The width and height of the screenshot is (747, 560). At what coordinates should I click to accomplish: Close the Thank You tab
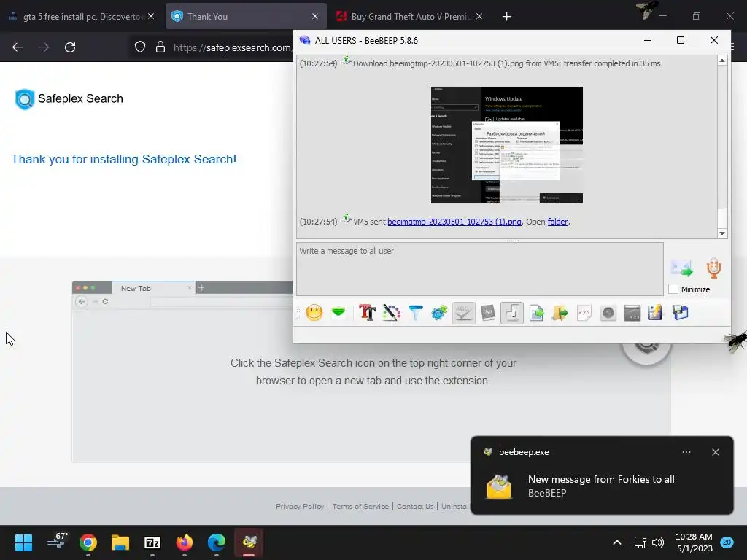[x=315, y=16]
